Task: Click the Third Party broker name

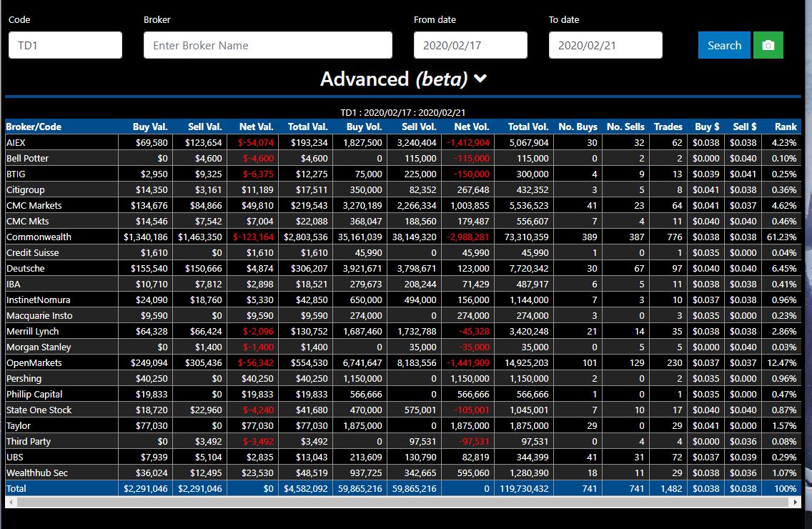Action: click(x=29, y=442)
